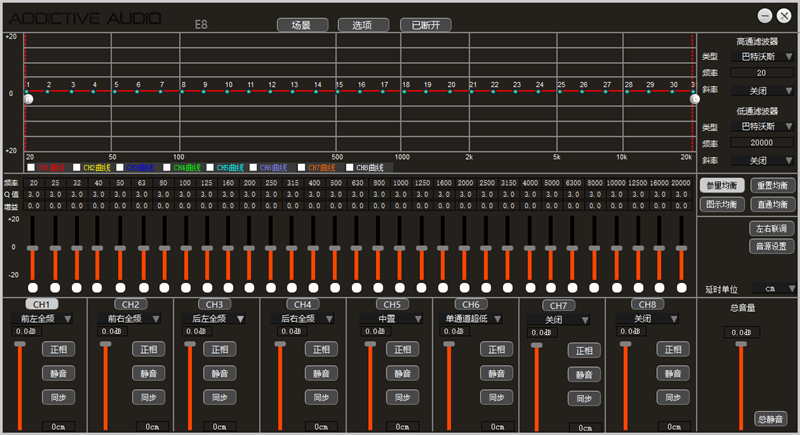Click the 重置均衡 button
This screenshot has height=435, width=800.
pos(773,185)
